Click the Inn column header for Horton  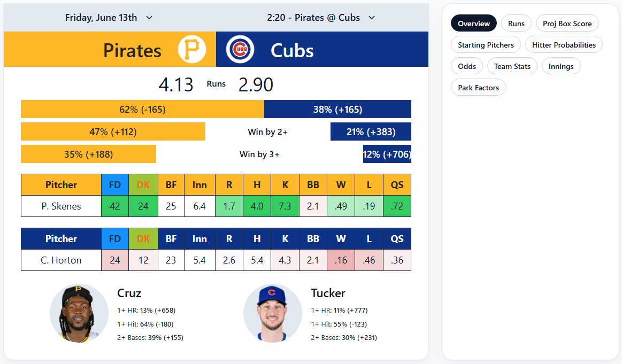199,238
